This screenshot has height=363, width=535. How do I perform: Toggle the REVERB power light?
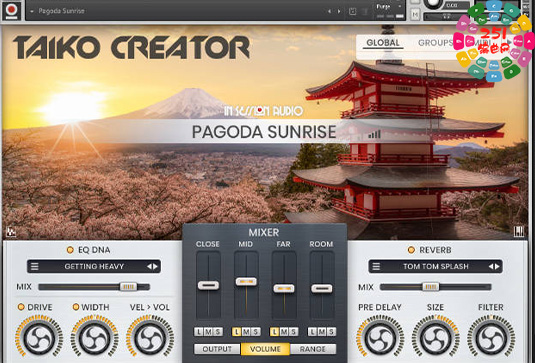[411, 250]
